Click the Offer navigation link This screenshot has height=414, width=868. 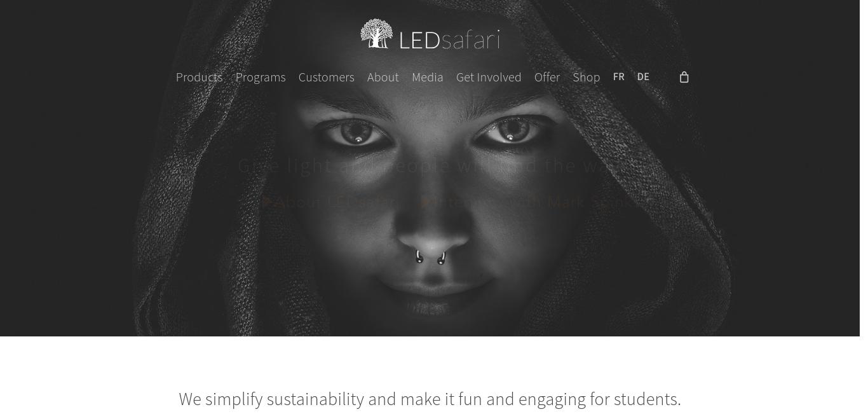tap(547, 77)
